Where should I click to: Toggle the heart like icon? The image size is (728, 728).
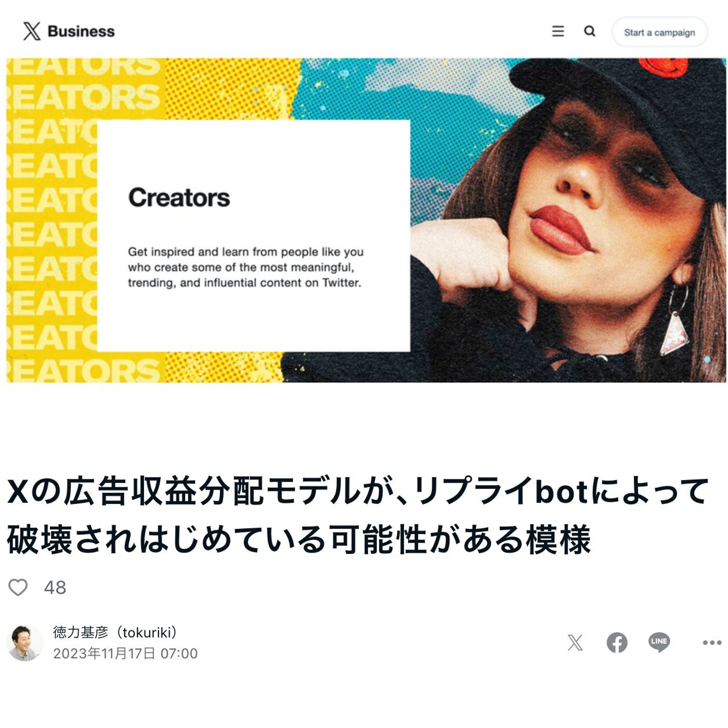point(18,587)
